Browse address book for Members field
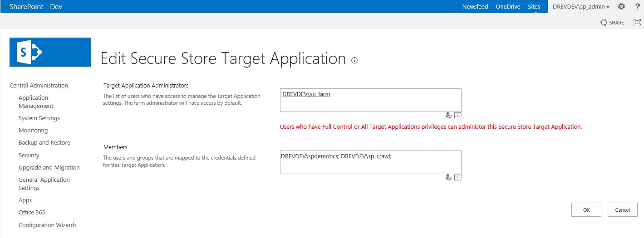The height and width of the screenshot is (238, 644). tap(458, 178)
